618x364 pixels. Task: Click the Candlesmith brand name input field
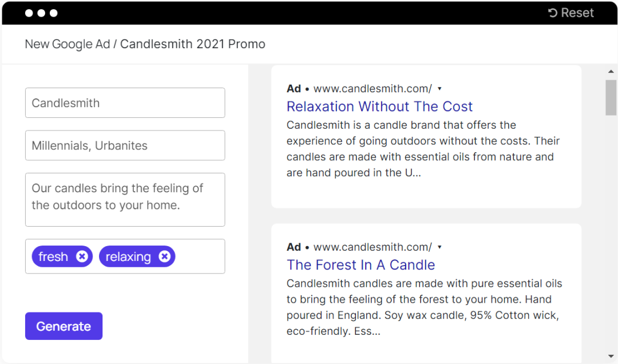click(x=125, y=103)
